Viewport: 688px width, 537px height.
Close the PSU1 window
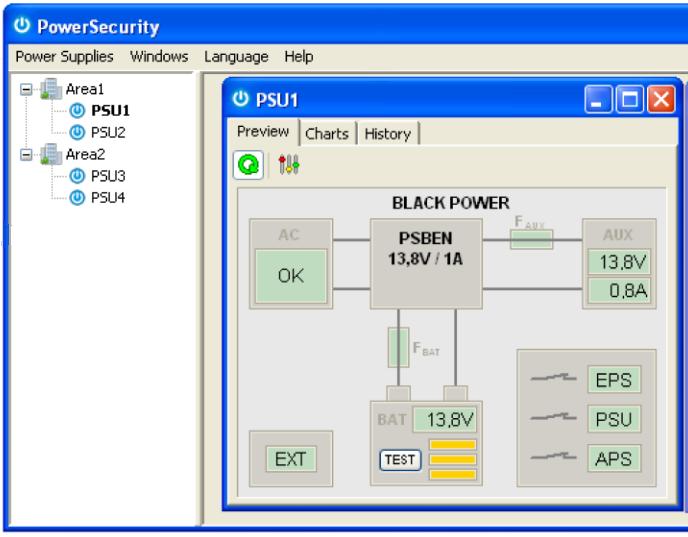tap(661, 99)
